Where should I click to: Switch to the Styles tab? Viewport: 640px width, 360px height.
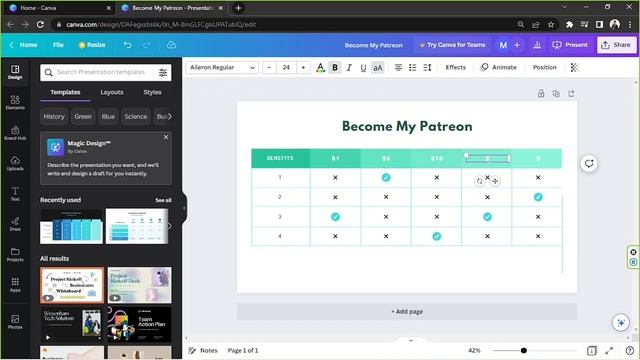(x=152, y=92)
